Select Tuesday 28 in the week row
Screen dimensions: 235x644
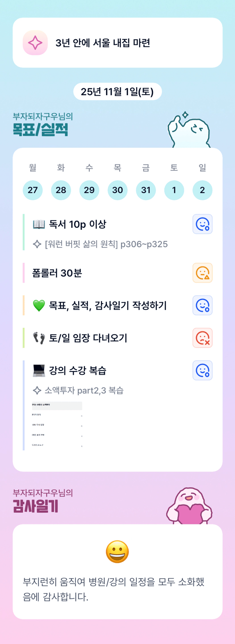tap(61, 190)
